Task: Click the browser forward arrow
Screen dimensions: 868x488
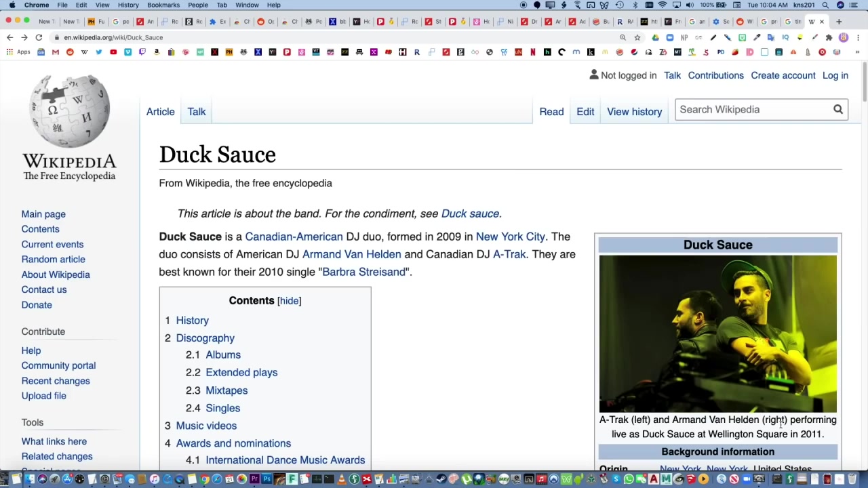Action: [24, 37]
